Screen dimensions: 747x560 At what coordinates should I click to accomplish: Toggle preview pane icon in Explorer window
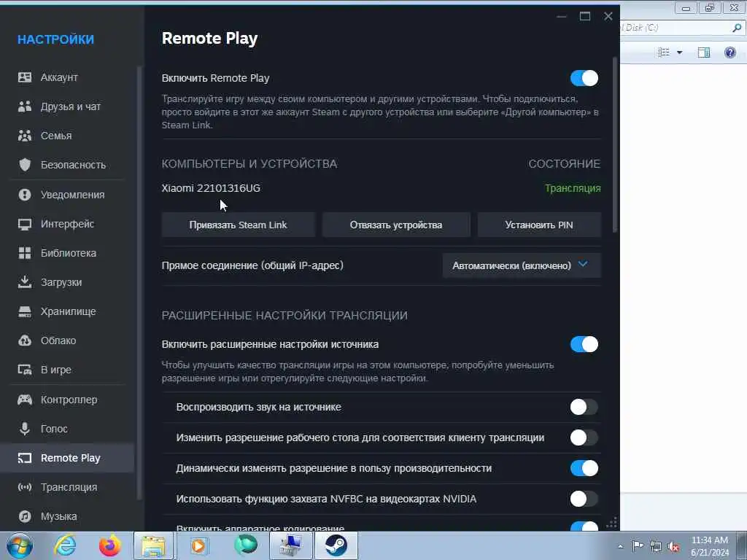coord(704,52)
